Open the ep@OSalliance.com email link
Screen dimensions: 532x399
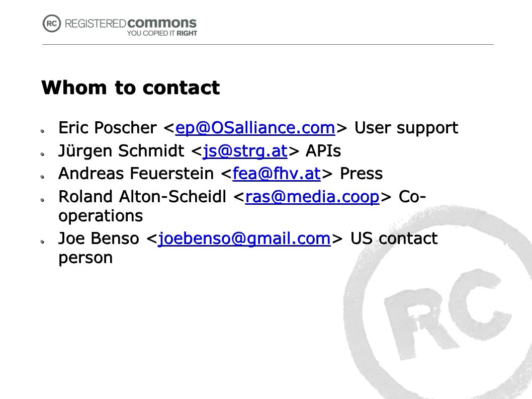(x=255, y=128)
